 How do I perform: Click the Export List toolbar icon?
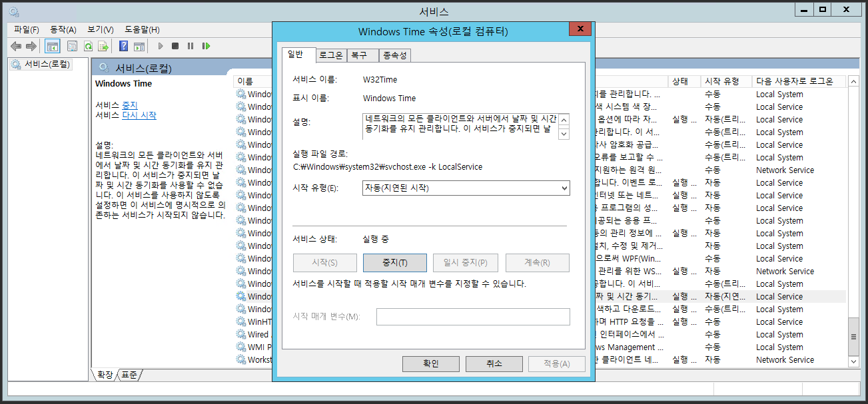[x=103, y=46]
